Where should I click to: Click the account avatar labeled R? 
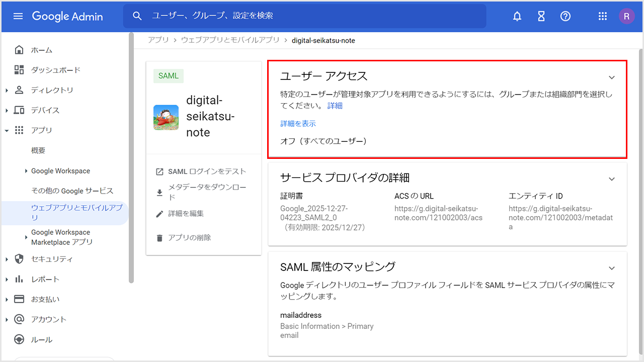pyautogui.click(x=626, y=16)
